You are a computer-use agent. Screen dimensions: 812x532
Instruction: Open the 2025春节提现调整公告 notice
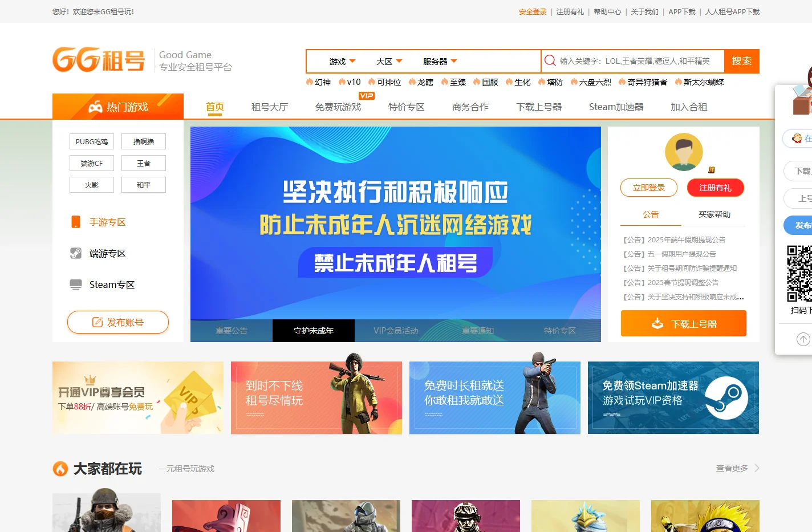coord(671,282)
